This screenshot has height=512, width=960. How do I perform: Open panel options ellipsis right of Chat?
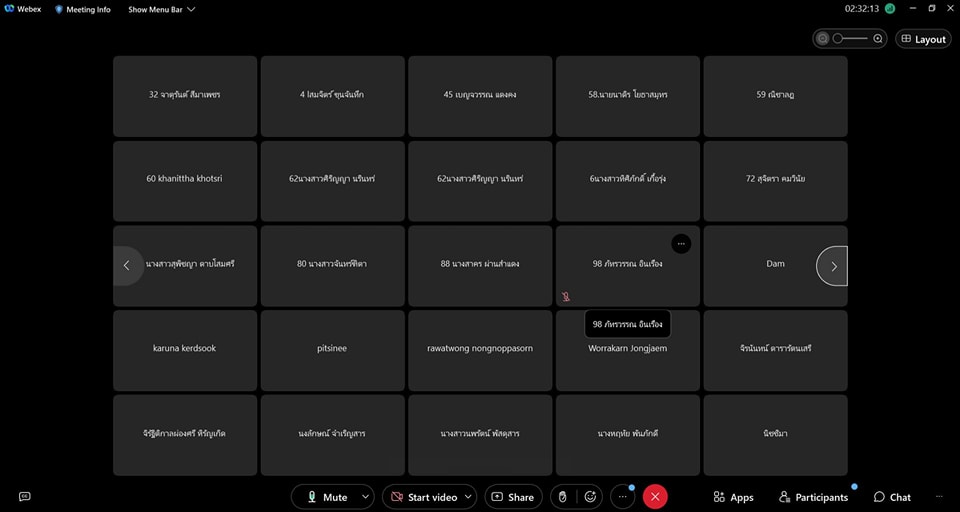pos(939,497)
